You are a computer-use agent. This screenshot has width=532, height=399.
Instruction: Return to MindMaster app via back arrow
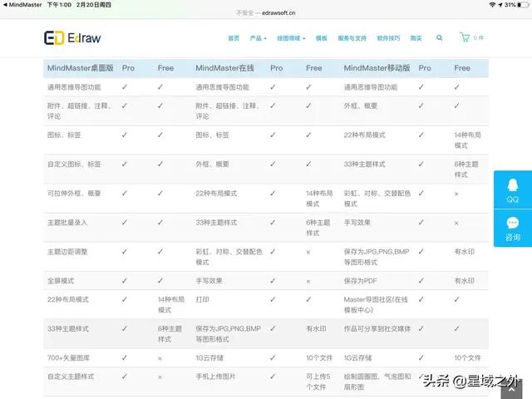pyautogui.click(x=22, y=5)
